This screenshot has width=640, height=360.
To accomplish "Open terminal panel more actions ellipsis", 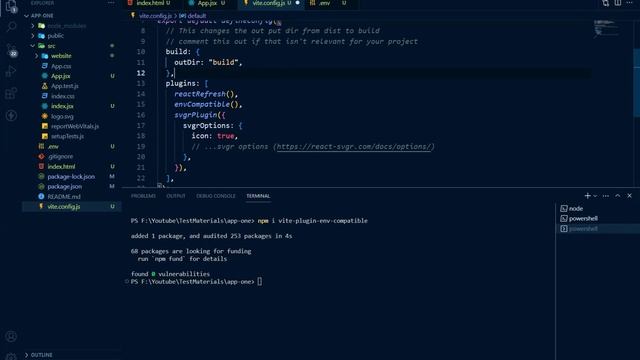I will 606,196.
